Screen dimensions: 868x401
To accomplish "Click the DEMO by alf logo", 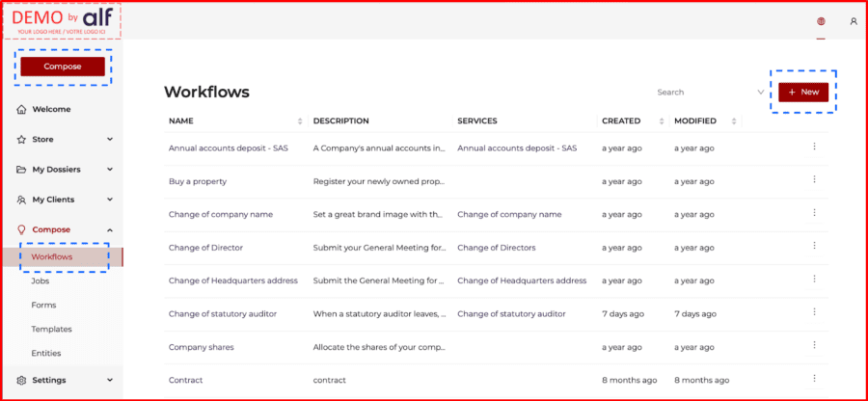I will [x=62, y=21].
